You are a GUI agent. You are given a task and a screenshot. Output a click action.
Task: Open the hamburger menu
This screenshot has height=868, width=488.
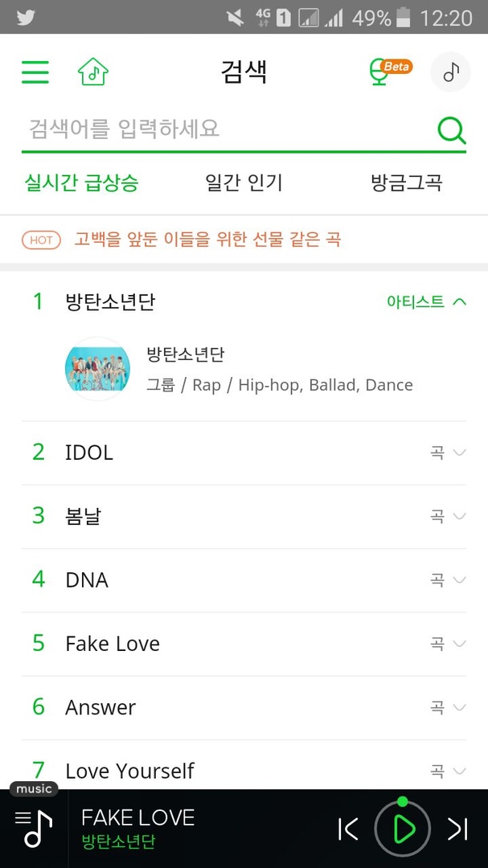click(x=35, y=72)
